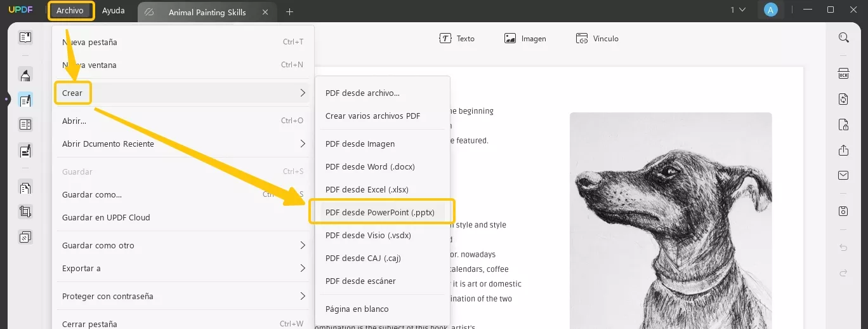Select the Forms tool icon in sidebar
Viewport: 868px width, 329px height.
pyautogui.click(x=25, y=124)
